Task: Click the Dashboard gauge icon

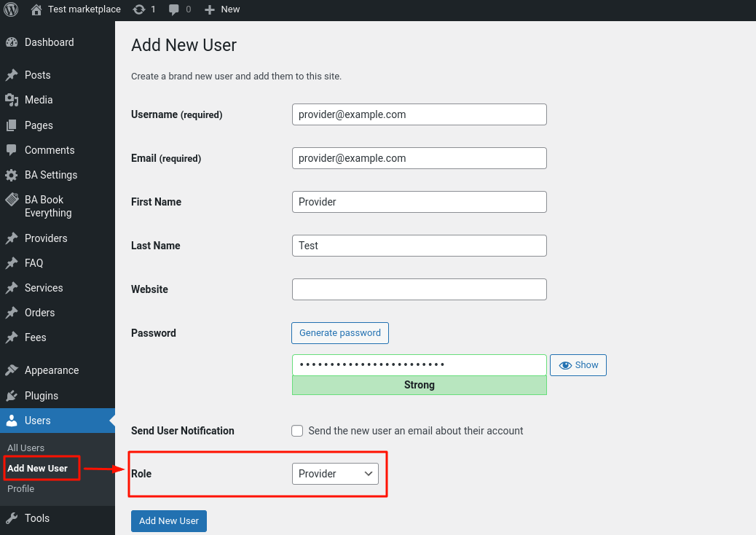Action: [12, 42]
